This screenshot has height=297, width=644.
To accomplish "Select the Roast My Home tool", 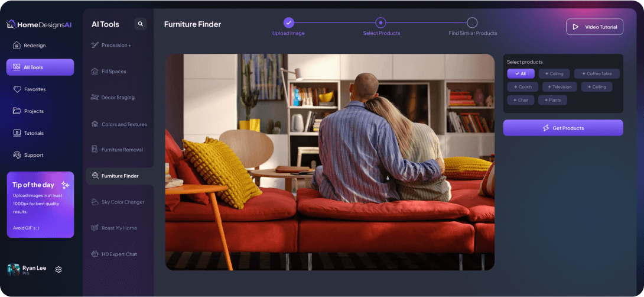I will pos(119,228).
